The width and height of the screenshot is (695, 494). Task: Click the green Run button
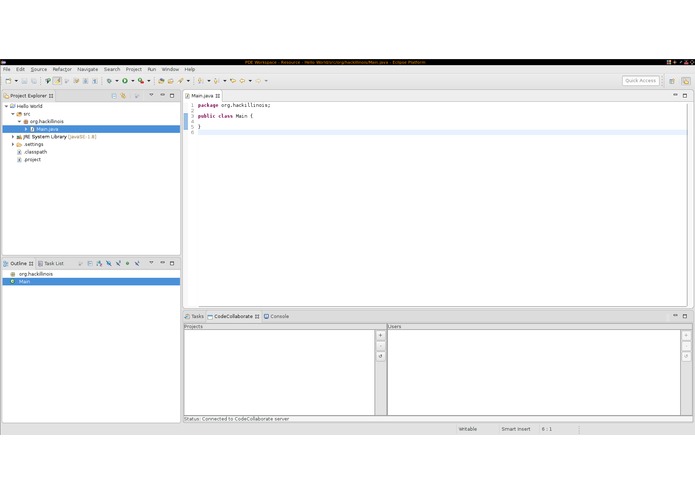tap(125, 81)
